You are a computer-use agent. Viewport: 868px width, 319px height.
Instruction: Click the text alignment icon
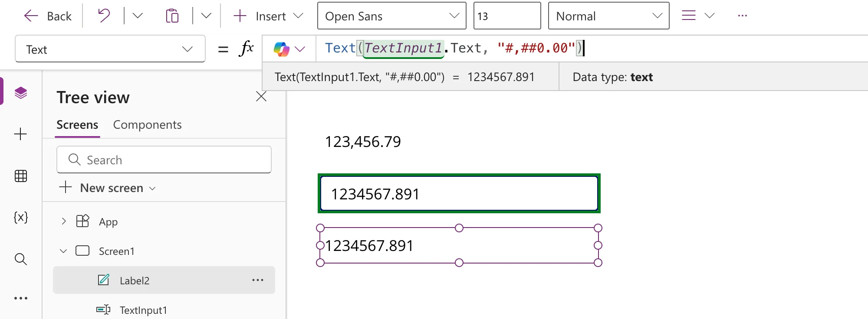(689, 16)
